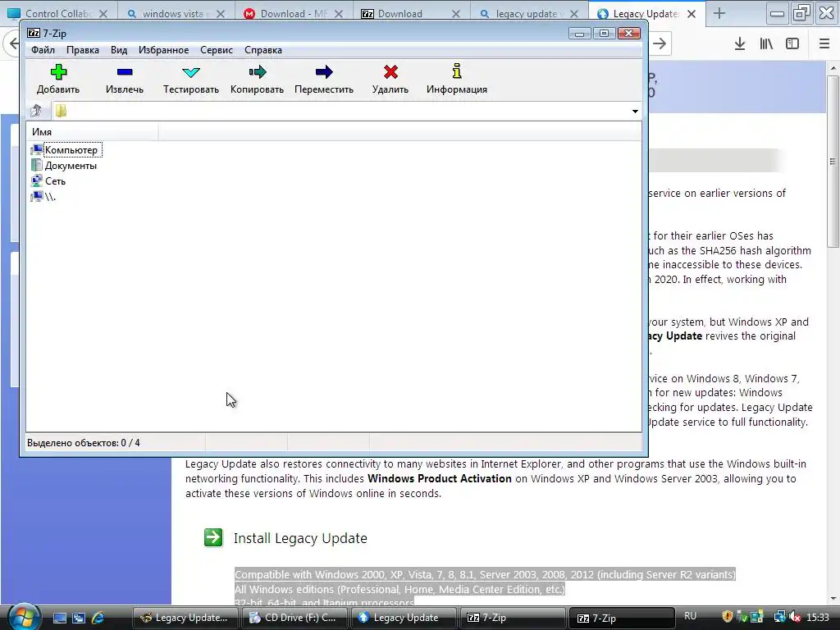Open the browser library icon
Image resolution: width=840 pixels, height=630 pixels.
tap(766, 44)
